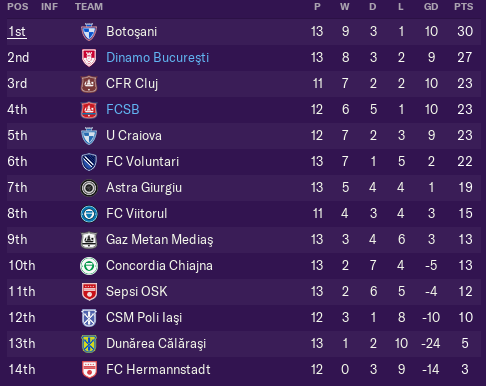Click the TEAM column header

[x=89, y=7]
